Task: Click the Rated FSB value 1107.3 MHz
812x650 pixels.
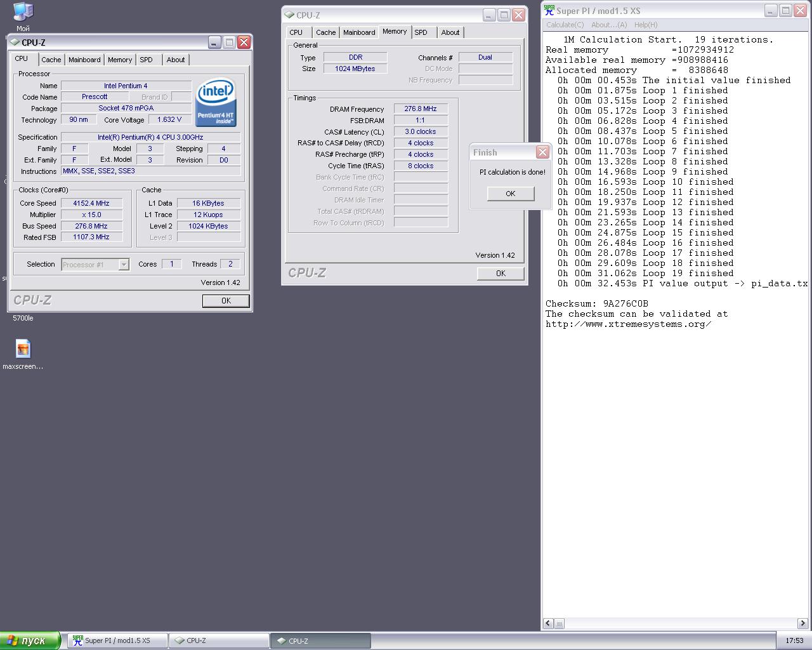Action: [x=92, y=237]
